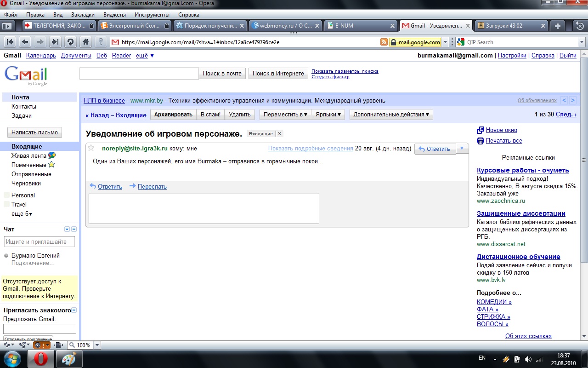Open the Дополнительные действия dropdown
The height and width of the screenshot is (368, 588).
click(x=391, y=115)
